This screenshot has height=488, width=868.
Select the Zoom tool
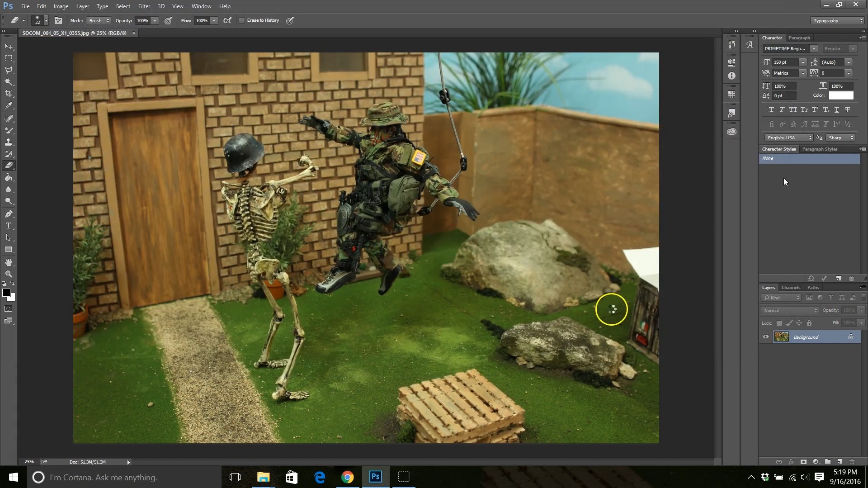[x=9, y=274]
